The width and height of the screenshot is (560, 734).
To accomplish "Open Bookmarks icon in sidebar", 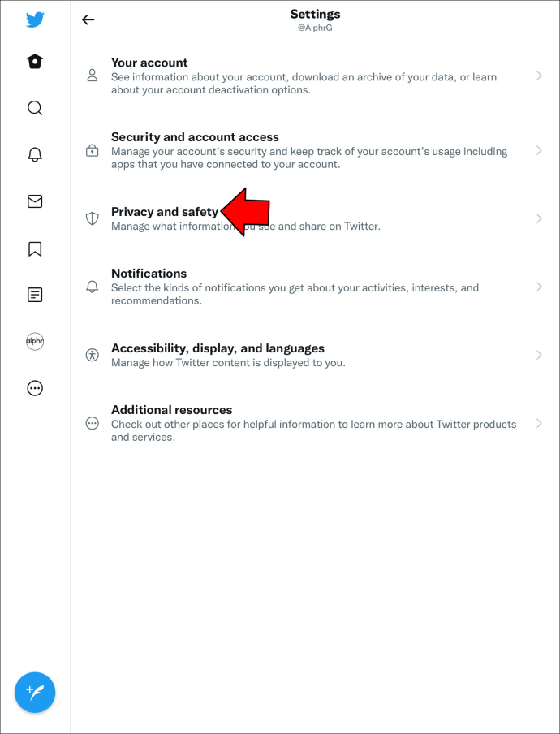I will tap(35, 249).
